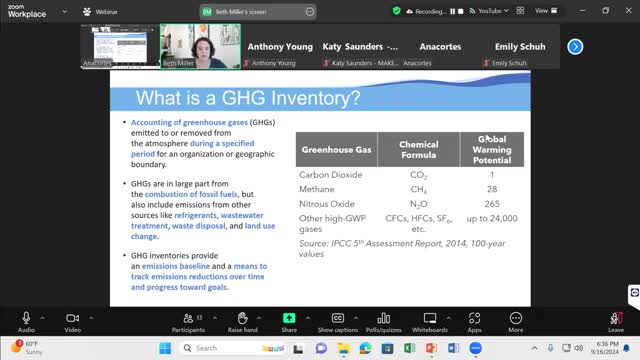Expand the captions options arrow
Image resolution: width=640 pixels, height=360 pixels.
click(356, 318)
